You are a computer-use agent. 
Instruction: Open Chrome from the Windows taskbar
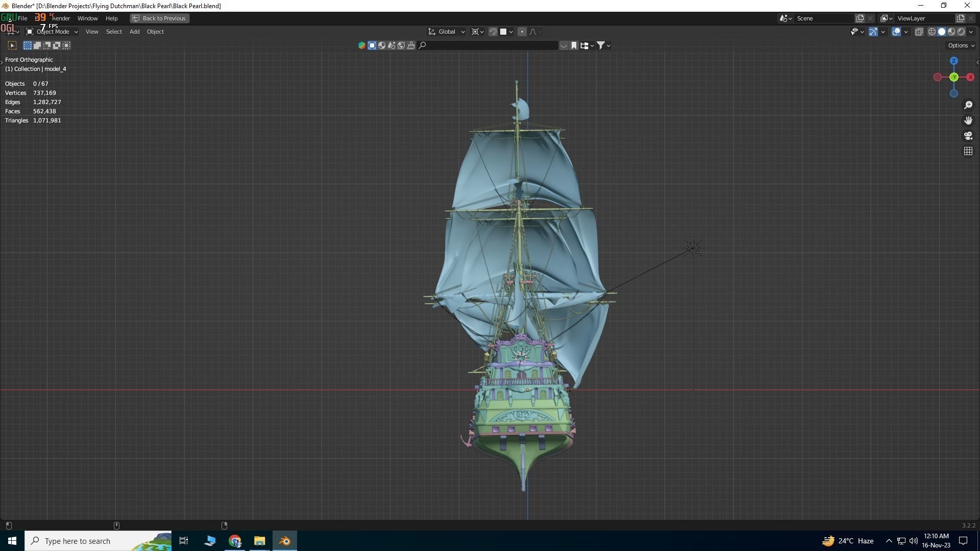tap(235, 541)
